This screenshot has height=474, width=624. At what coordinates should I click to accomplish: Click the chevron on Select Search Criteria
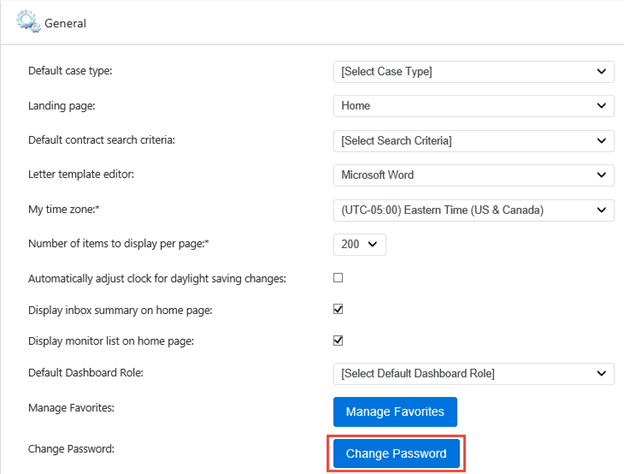(x=601, y=141)
